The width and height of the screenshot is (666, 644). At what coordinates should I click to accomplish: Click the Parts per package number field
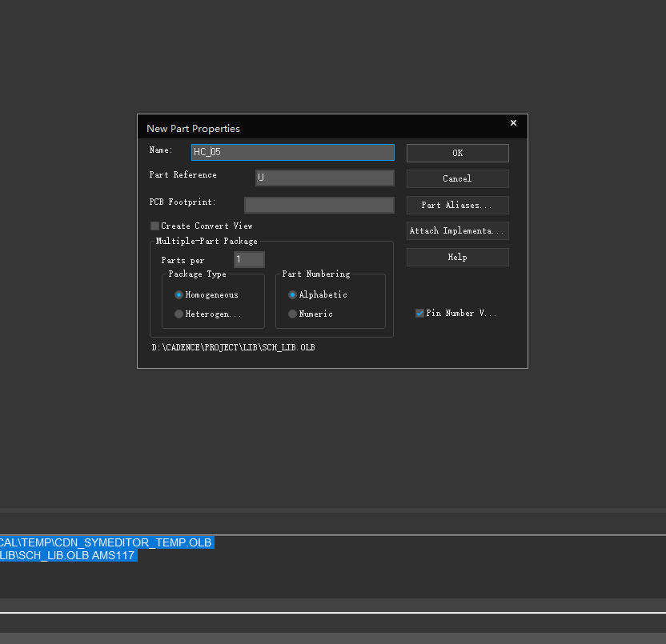click(x=249, y=259)
